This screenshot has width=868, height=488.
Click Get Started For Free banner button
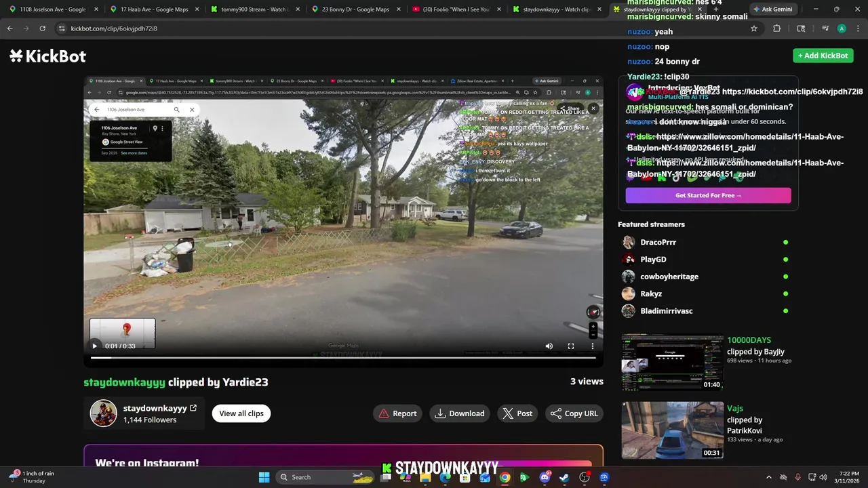pos(708,195)
